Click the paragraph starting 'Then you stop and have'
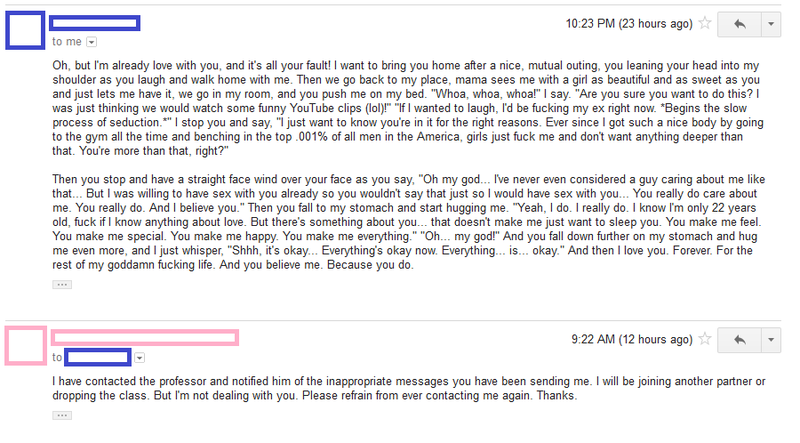Viewport: 800px width, 443px height. pos(409,222)
